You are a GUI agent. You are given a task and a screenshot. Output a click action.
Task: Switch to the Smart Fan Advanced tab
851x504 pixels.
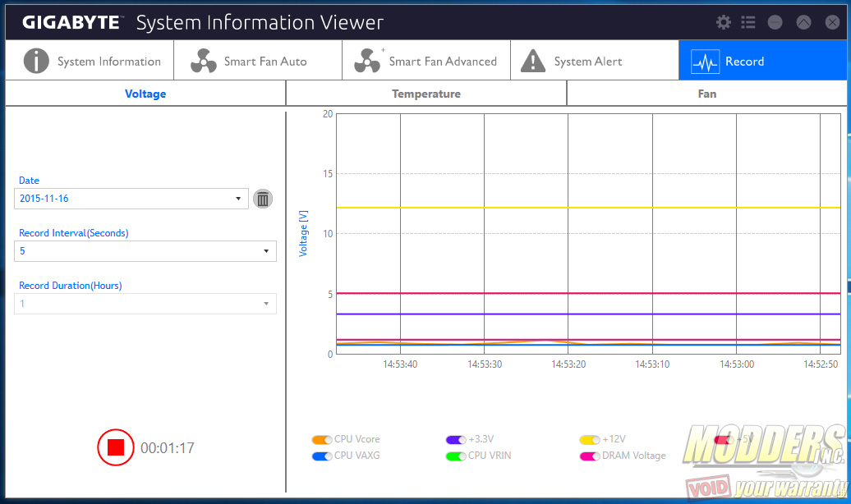(x=426, y=61)
